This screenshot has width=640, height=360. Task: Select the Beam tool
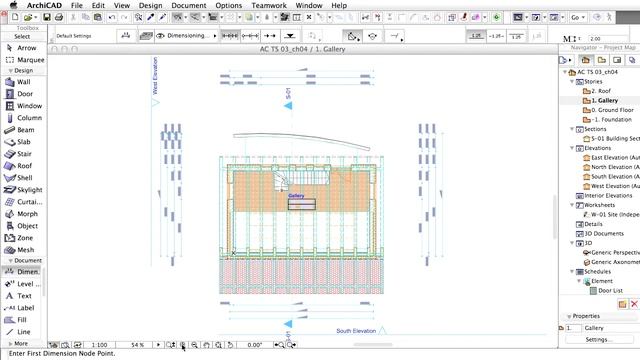[x=23, y=130]
